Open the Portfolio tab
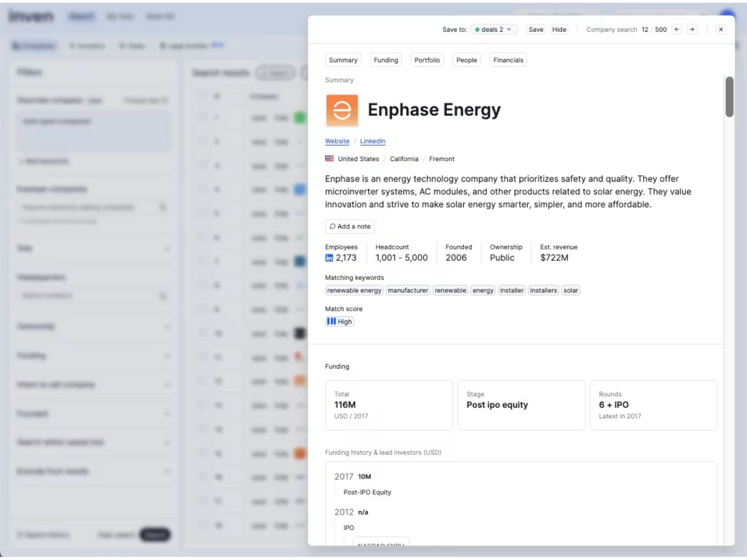 (x=427, y=60)
